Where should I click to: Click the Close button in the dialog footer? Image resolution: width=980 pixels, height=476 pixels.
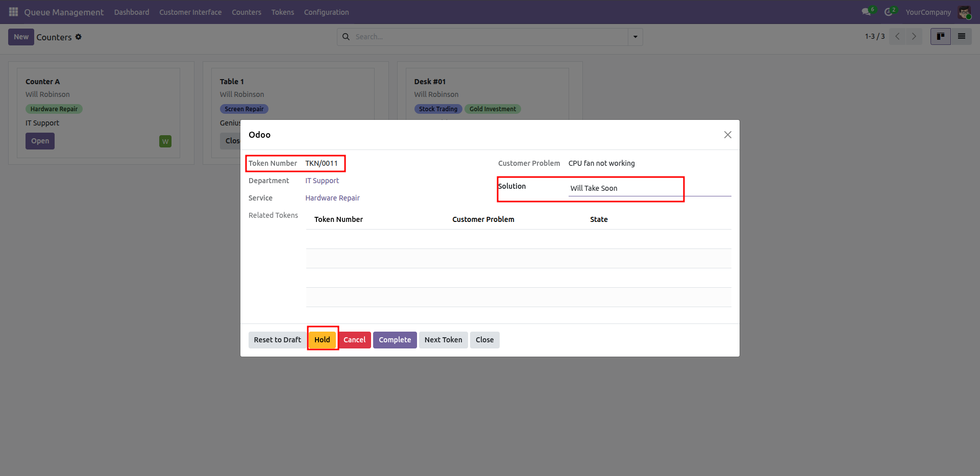click(485, 340)
